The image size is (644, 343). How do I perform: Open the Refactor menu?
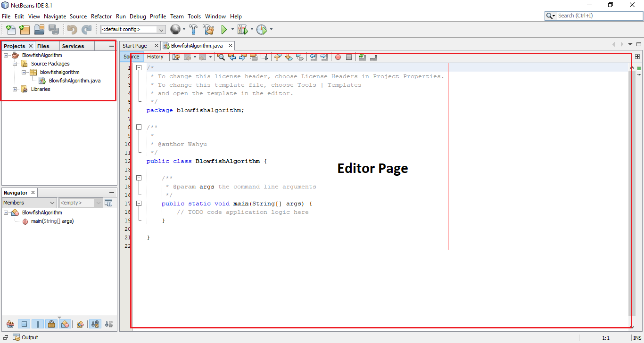point(101,16)
